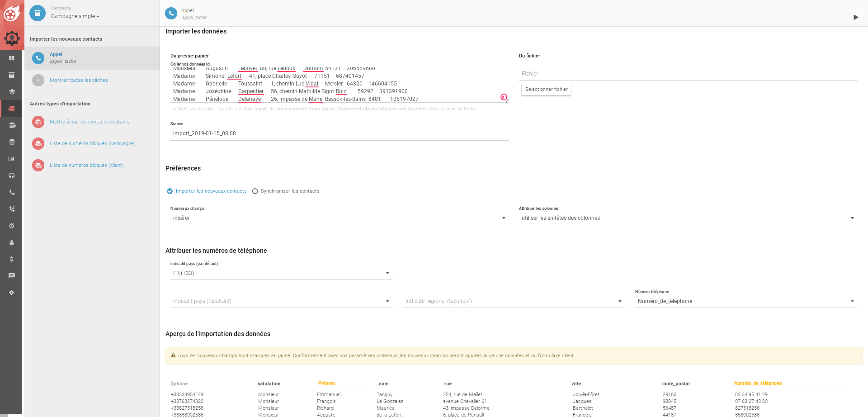Open the database icon in sidebar
868x417 pixels.
coord(12,142)
